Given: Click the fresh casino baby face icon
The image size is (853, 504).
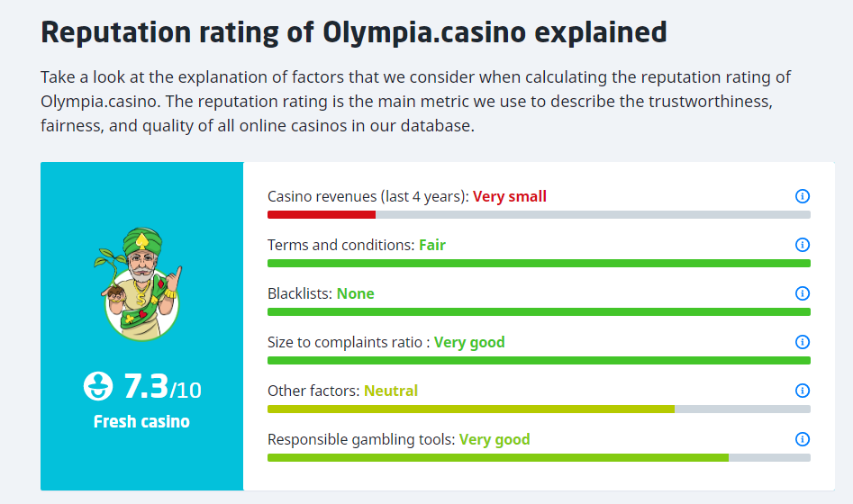Looking at the screenshot, I should coord(99,387).
